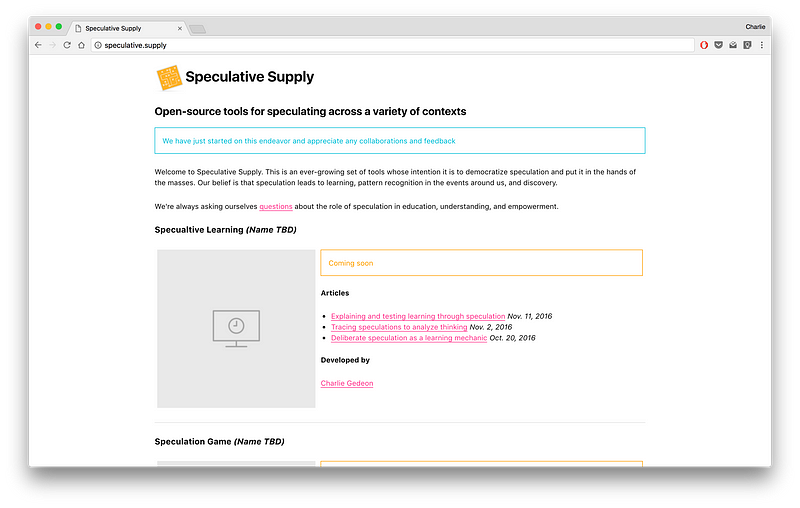The height and width of the screenshot is (508, 800).
Task: Click the site info icon in address bar
Action: [x=98, y=45]
